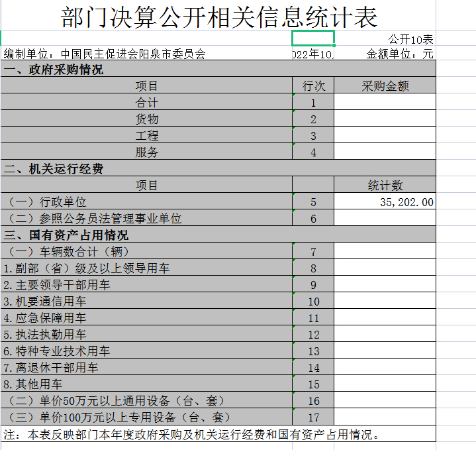
Task: Click row number cell 7
Action: pyautogui.click(x=313, y=251)
